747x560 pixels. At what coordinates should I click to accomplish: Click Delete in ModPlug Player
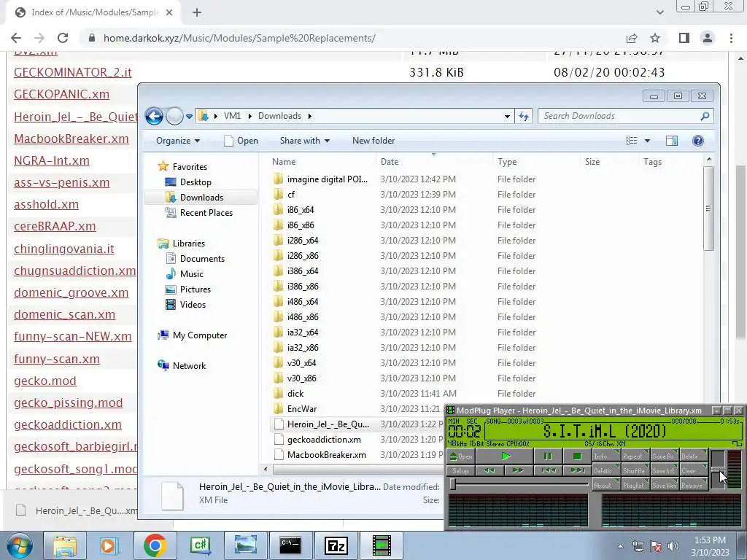coord(693,456)
